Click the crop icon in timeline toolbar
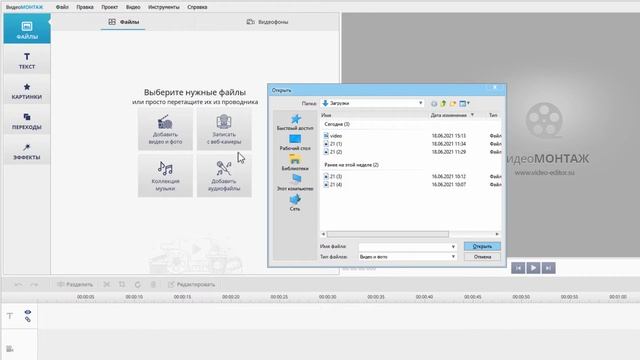The image size is (640, 360). (x=122, y=284)
